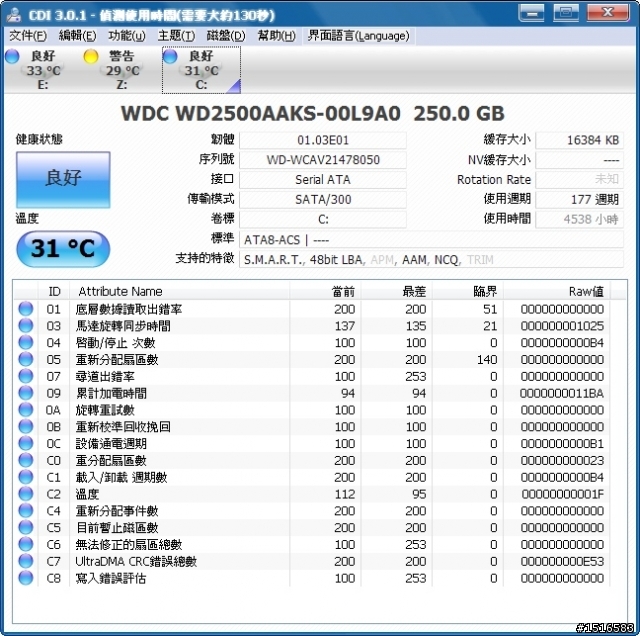
Task: Click status orb for attribute C7
Action: [x=26, y=561]
